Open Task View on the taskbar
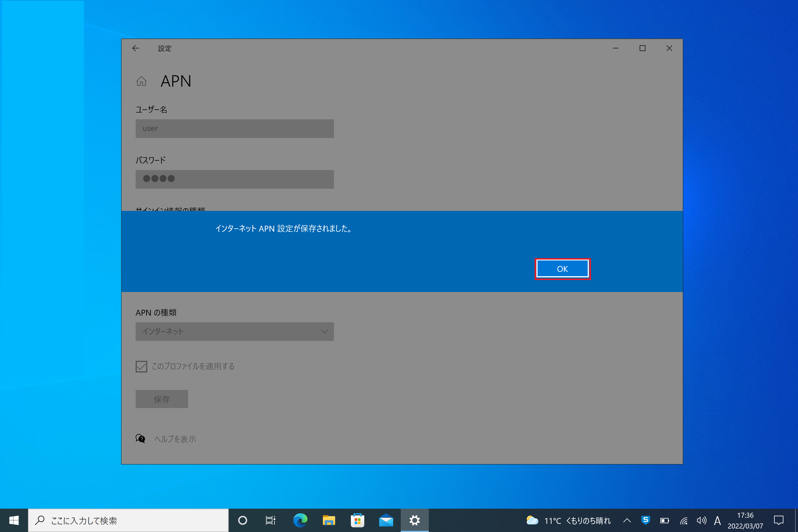The image size is (798, 532). tap(270, 520)
